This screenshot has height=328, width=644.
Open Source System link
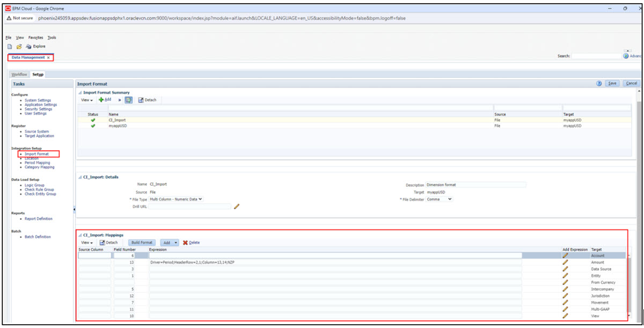point(36,131)
